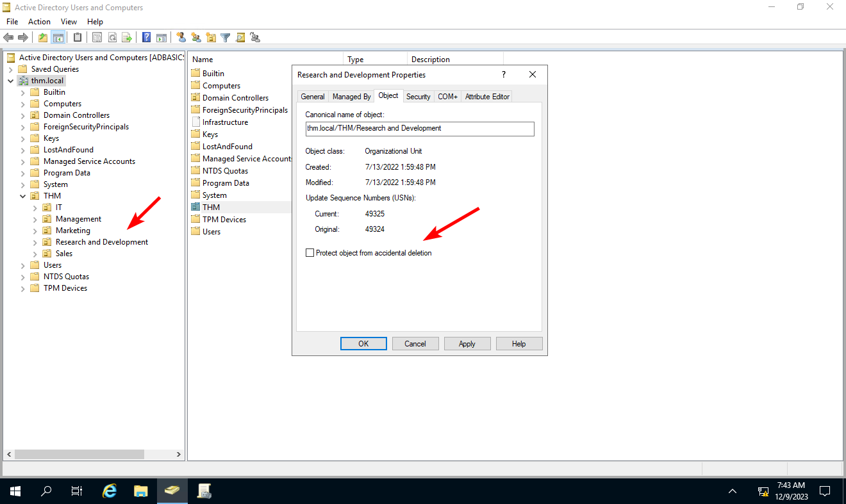Screen dimensions: 846x504
Task: Click the Add to group toolbar icon
Action: (255, 38)
